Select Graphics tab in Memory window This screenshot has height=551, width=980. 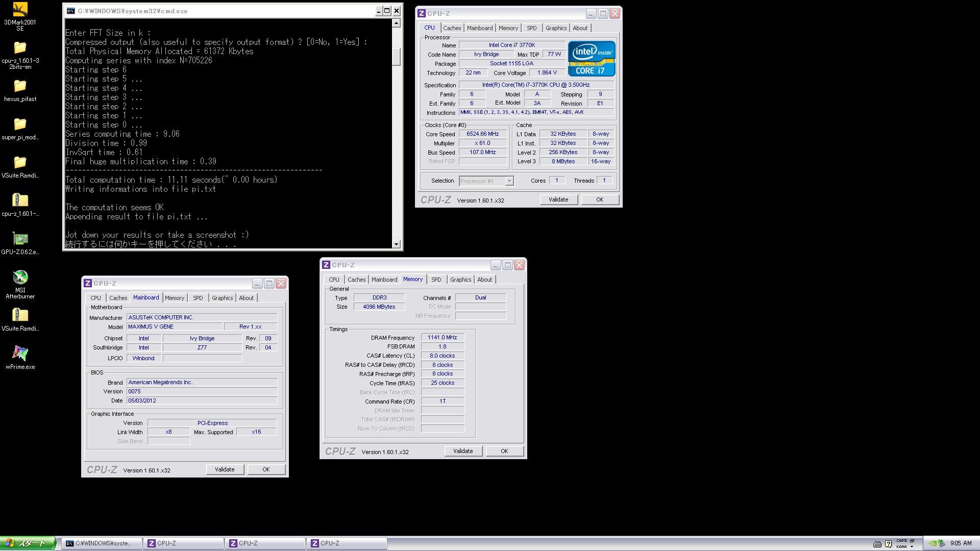tap(460, 280)
